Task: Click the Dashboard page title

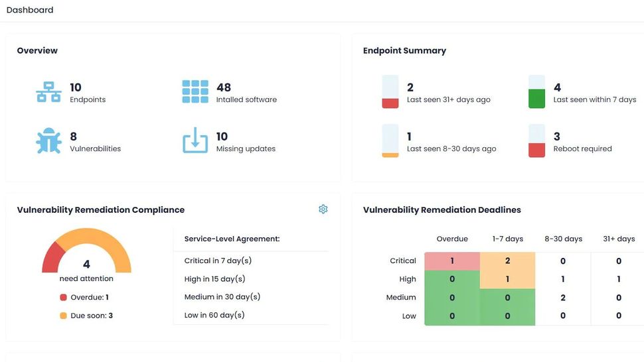Action: pyautogui.click(x=30, y=10)
